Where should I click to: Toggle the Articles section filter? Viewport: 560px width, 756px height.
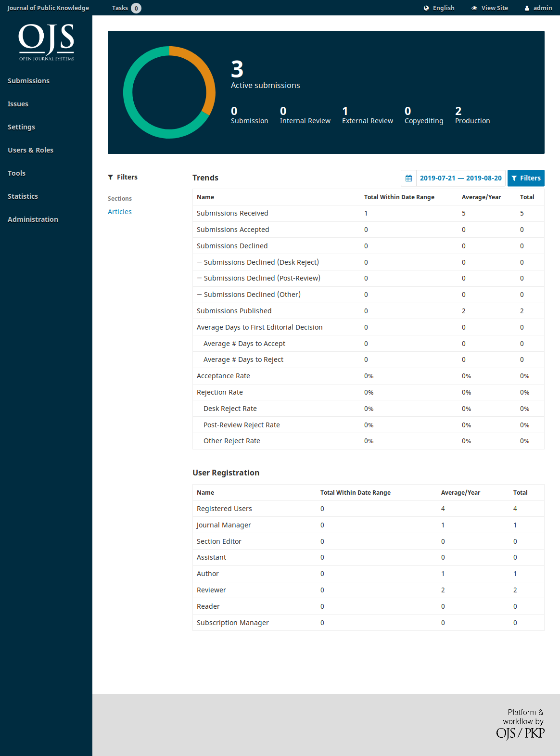(120, 212)
